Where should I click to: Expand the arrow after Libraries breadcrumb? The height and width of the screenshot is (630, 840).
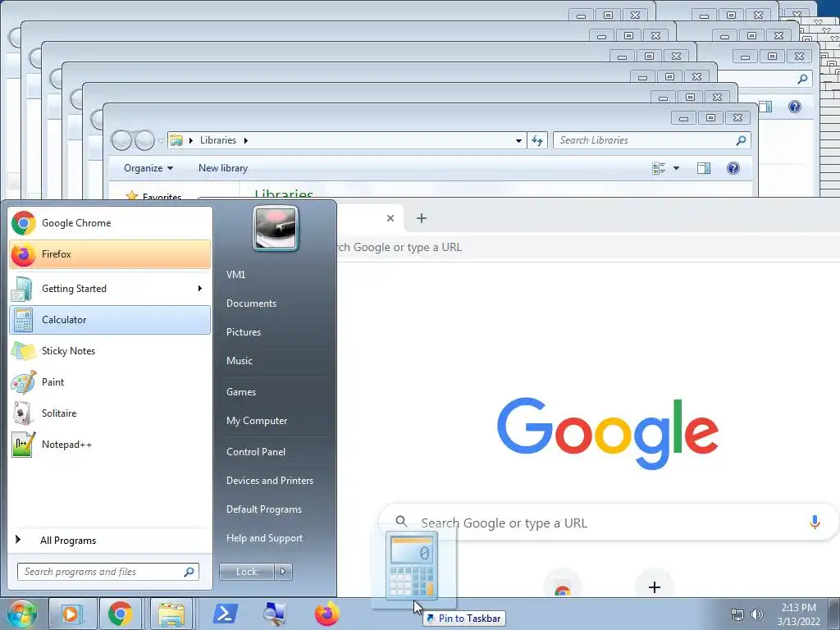pos(246,140)
